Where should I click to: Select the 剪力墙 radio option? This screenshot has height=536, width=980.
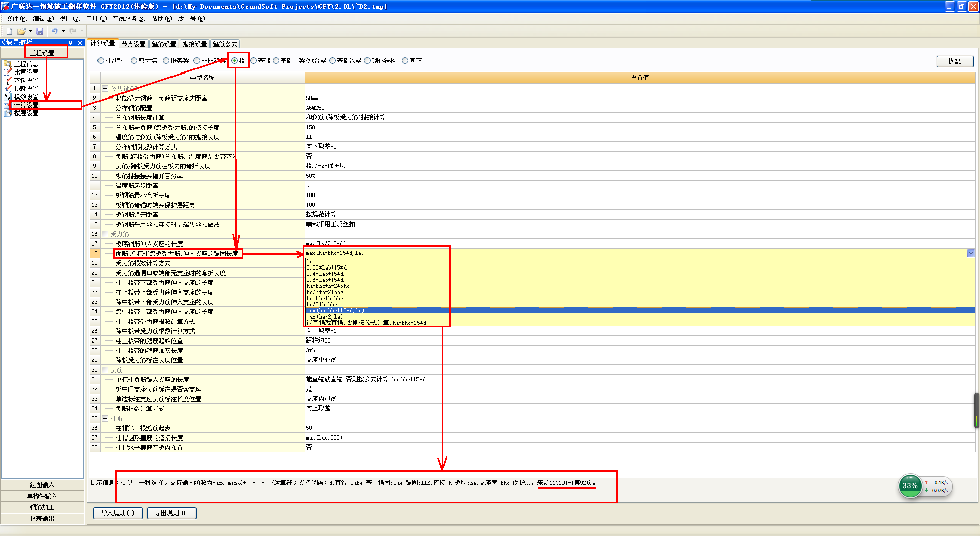(144, 60)
